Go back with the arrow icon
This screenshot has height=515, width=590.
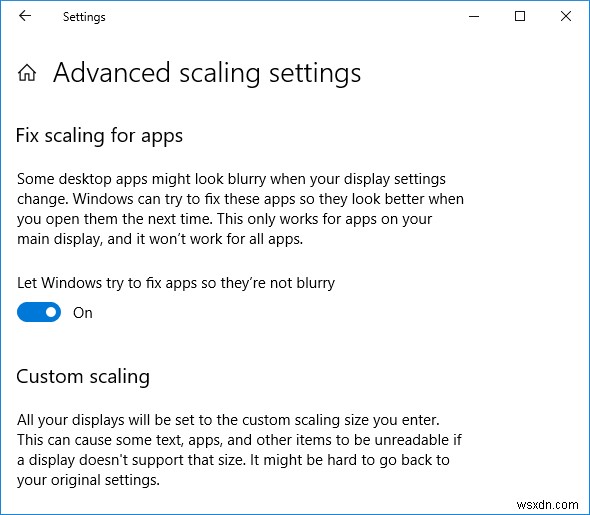pos(25,16)
